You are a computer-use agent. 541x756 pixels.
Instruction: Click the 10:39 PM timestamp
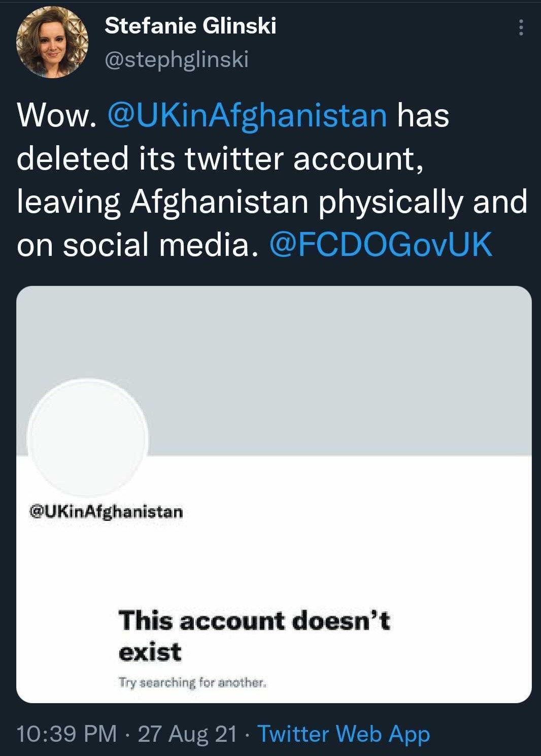(x=67, y=734)
